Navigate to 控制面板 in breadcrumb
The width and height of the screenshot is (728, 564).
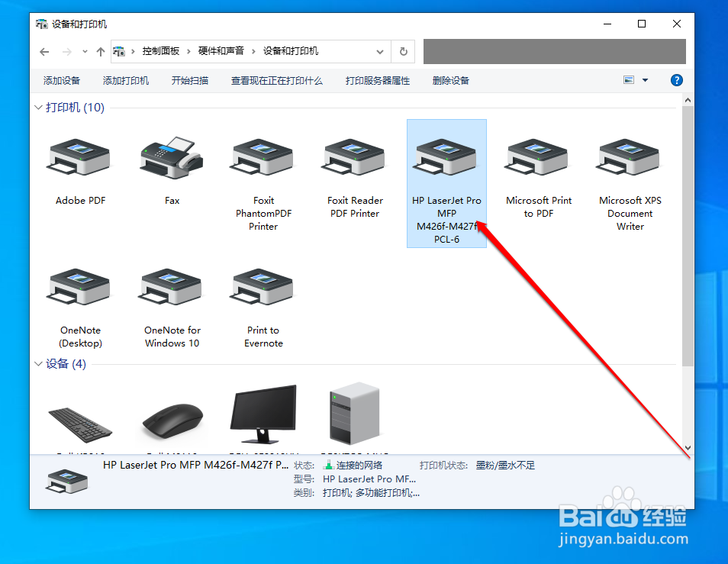click(161, 51)
